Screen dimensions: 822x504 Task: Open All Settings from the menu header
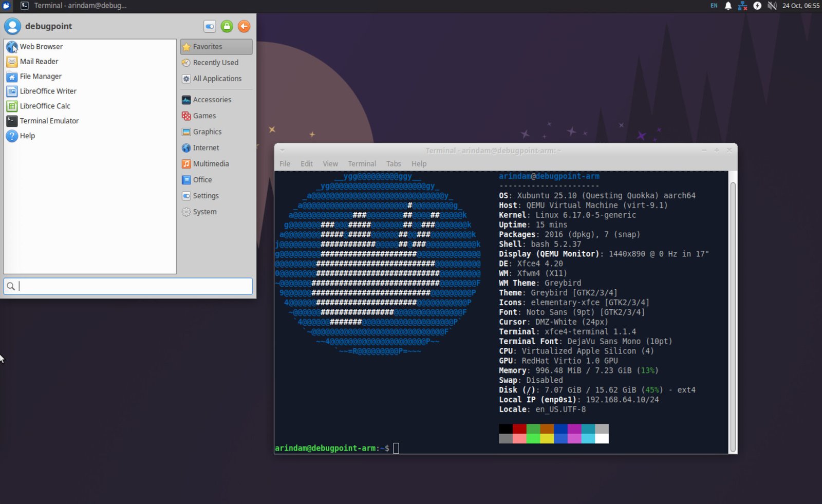(209, 26)
